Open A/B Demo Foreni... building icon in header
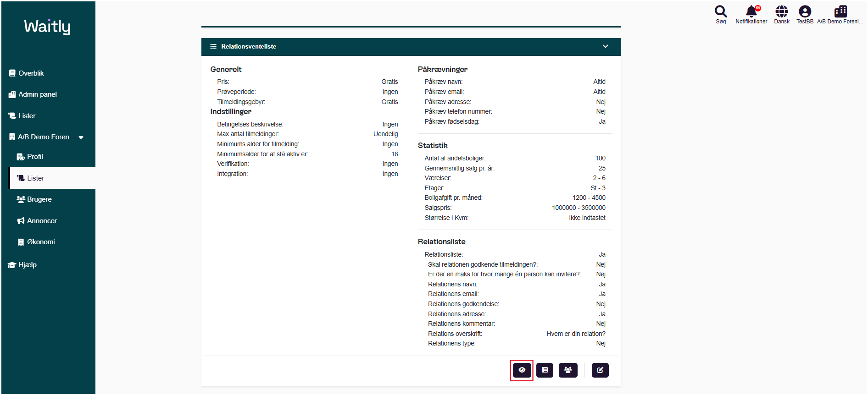 click(840, 14)
